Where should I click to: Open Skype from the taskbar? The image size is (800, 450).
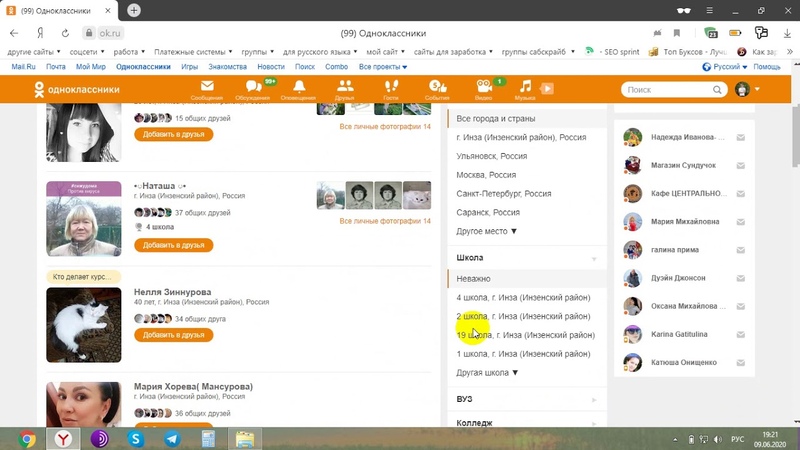point(136,439)
